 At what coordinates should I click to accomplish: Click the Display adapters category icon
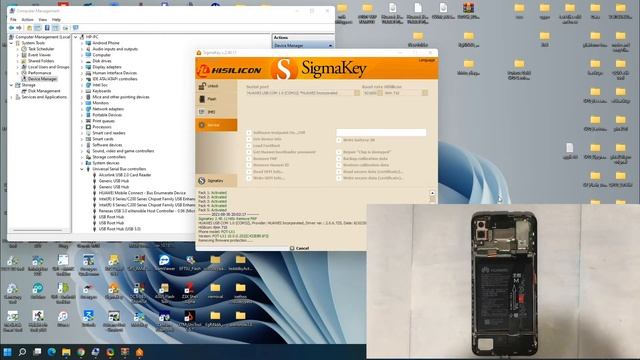click(x=88, y=67)
